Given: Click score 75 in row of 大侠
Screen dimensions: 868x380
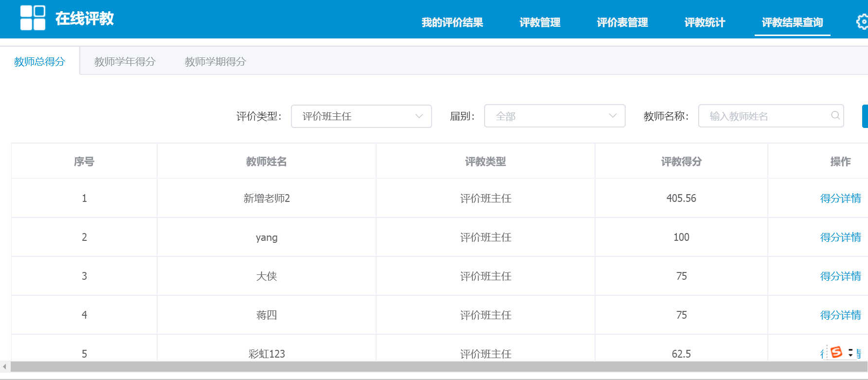Looking at the screenshot, I should coord(681,276).
